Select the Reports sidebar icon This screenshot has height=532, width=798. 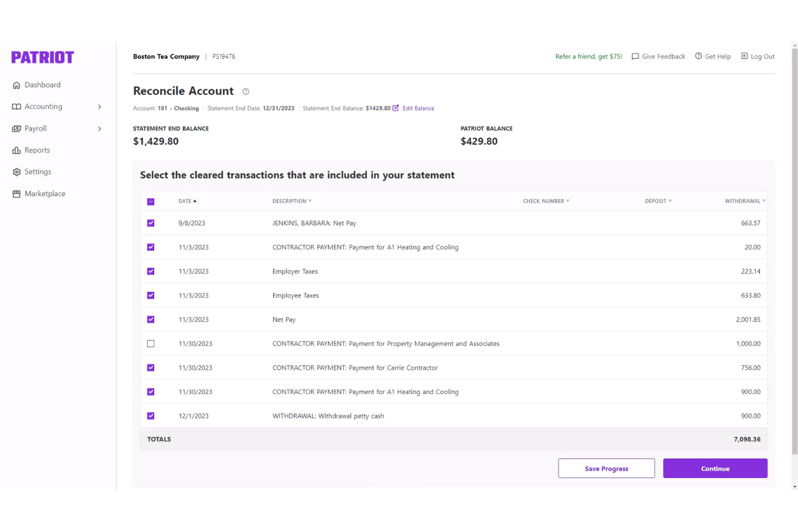16,150
